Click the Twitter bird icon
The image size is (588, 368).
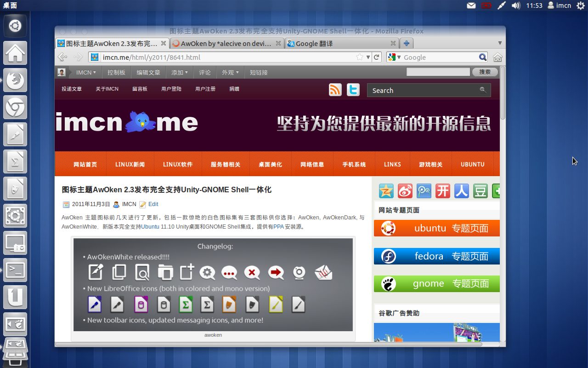[353, 90]
